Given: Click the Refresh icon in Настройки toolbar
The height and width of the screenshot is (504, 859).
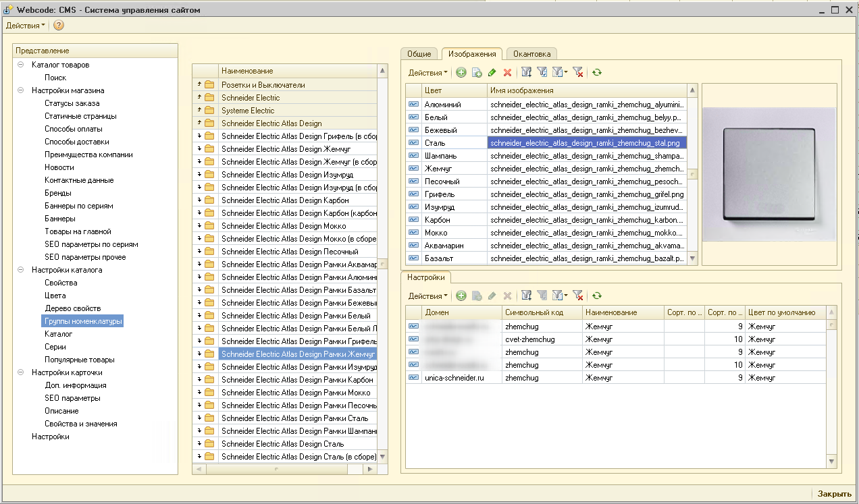Looking at the screenshot, I should 597,296.
